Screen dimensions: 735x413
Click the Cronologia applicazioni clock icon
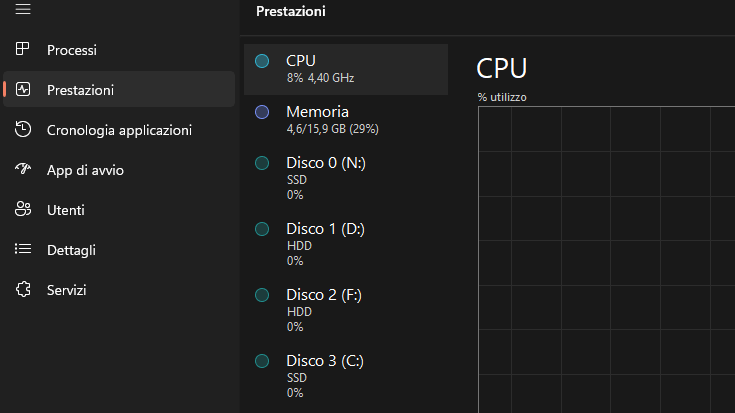(22, 129)
